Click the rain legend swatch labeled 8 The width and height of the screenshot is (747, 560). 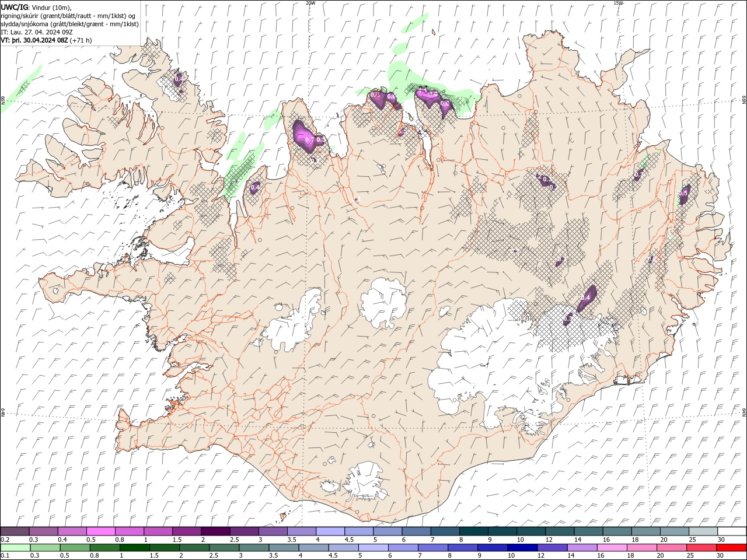462,548
